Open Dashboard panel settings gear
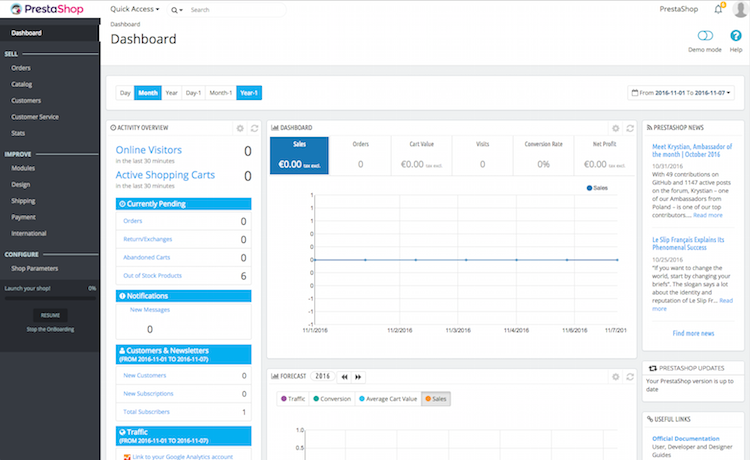Image resolution: width=750 pixels, height=460 pixels. coord(616,128)
